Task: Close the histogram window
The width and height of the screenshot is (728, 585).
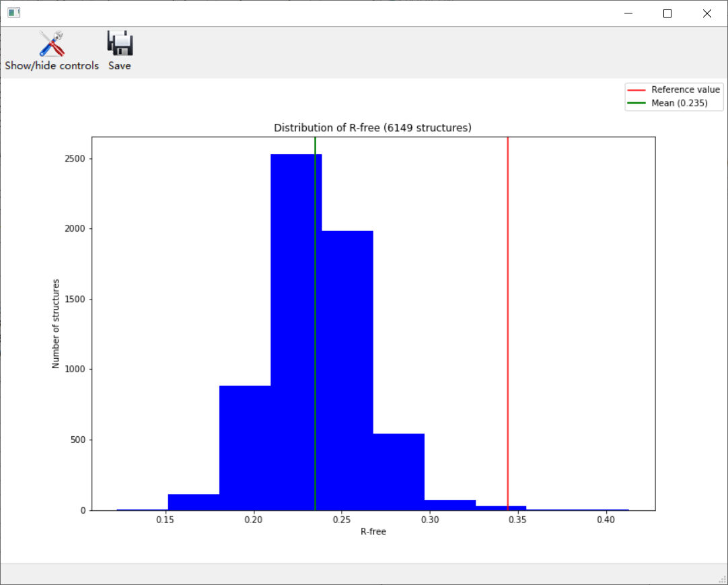Action: click(x=706, y=13)
